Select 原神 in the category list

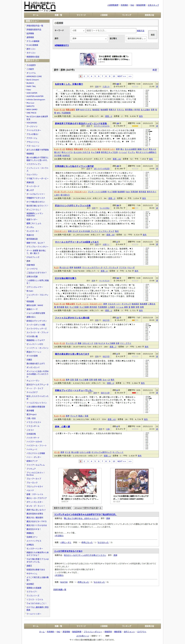28,261
